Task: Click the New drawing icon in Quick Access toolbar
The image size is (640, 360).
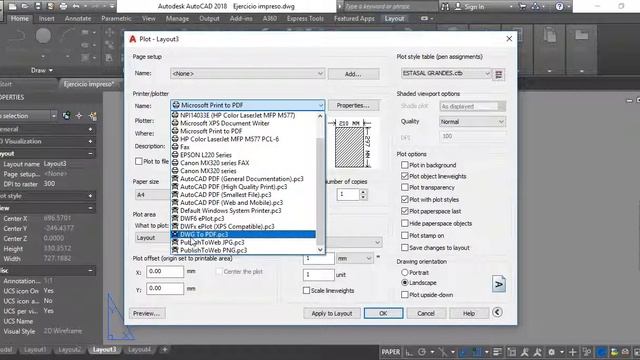Action: (13, 6)
